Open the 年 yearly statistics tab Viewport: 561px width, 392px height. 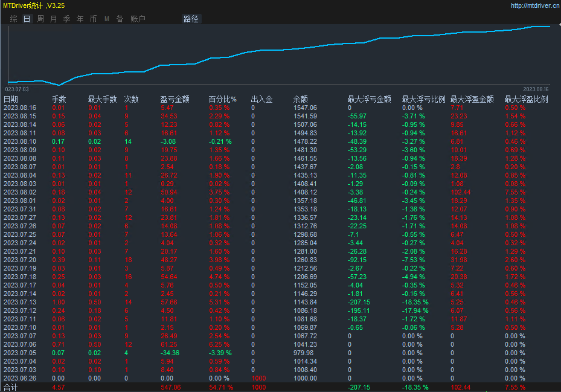click(x=80, y=19)
